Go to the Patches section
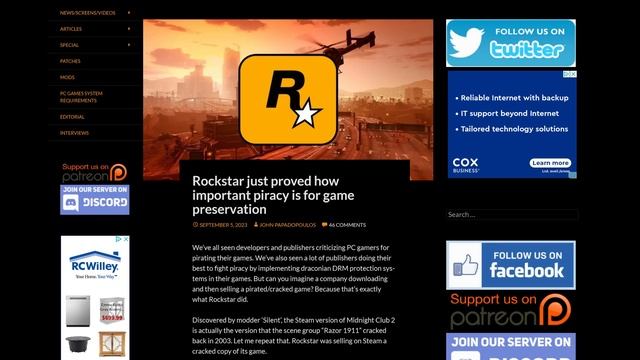This screenshot has height=360, width=640. click(70, 61)
